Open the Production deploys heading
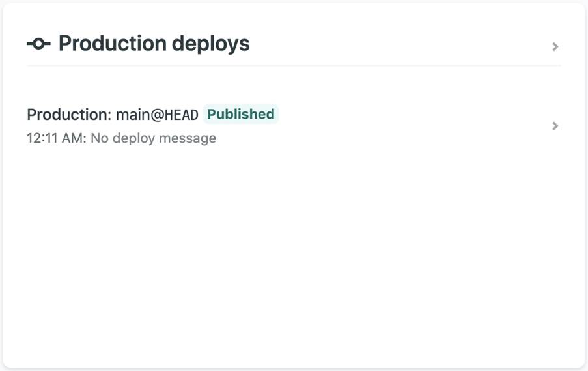 tap(154, 44)
